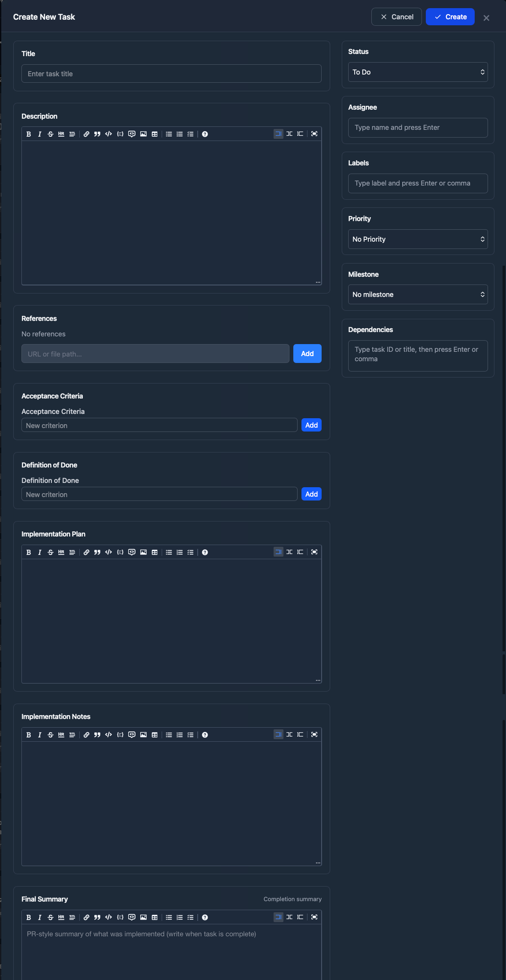The height and width of the screenshot is (980, 506).
Task: Insert table in Implementation Plan editor
Action: pos(155,552)
